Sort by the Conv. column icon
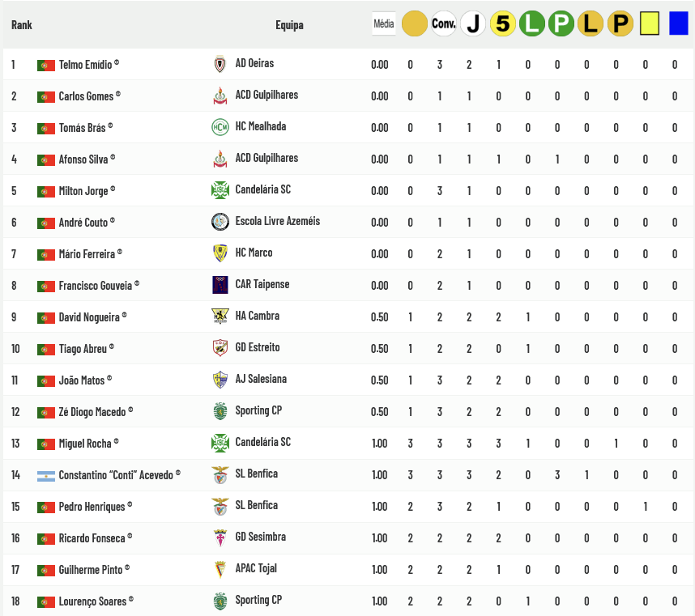Screen dimensions: 695x616 (x=444, y=24)
